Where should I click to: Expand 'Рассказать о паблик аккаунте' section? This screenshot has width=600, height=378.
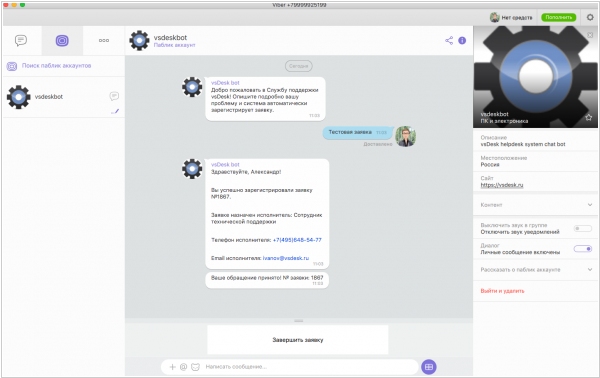pos(535,270)
